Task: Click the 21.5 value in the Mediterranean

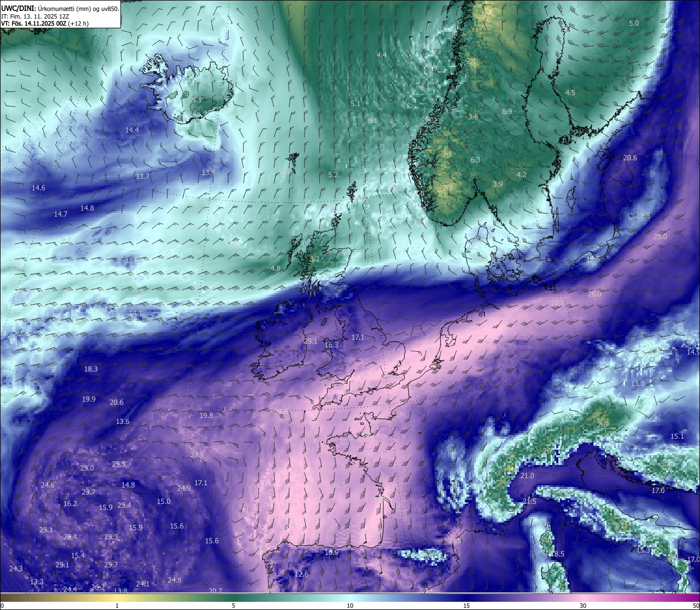Action: point(529,501)
